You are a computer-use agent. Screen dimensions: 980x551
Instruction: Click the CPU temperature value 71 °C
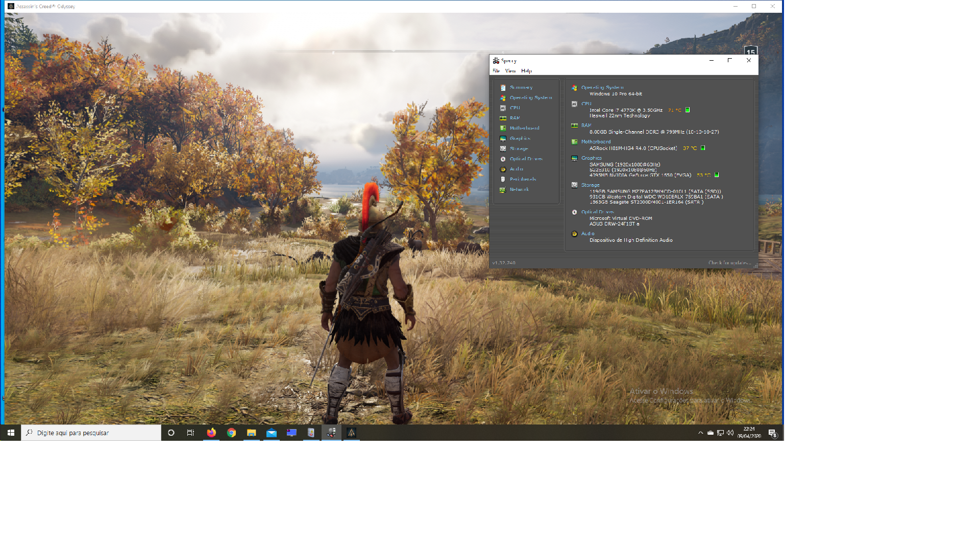[x=674, y=110]
